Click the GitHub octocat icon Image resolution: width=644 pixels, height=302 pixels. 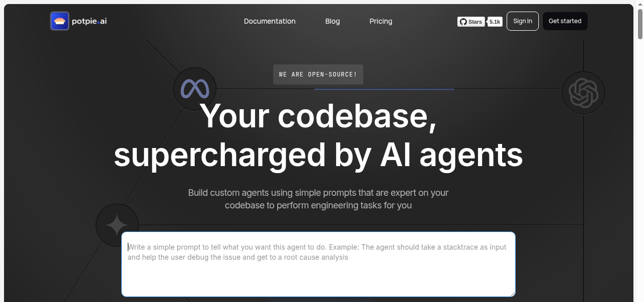click(463, 22)
